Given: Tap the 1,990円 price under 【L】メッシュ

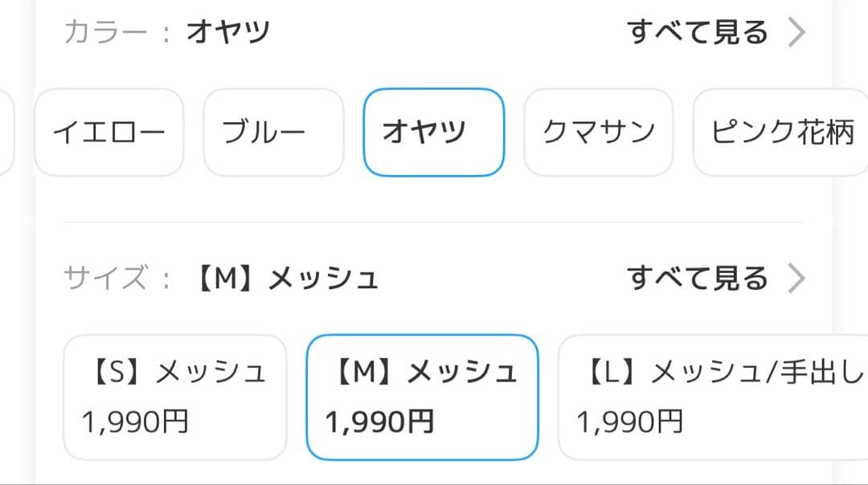Looking at the screenshot, I should click(630, 422).
